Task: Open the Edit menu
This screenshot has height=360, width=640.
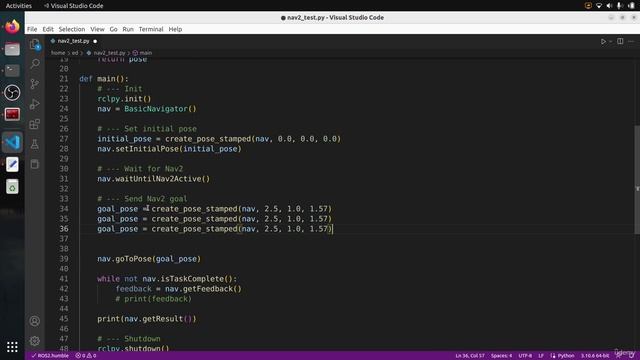Action: pyautogui.click(x=48, y=29)
